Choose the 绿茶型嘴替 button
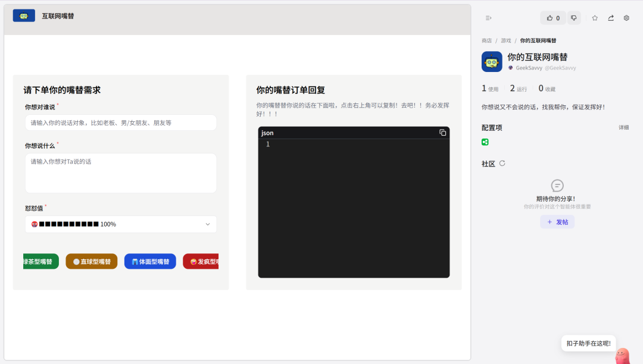 pos(41,262)
